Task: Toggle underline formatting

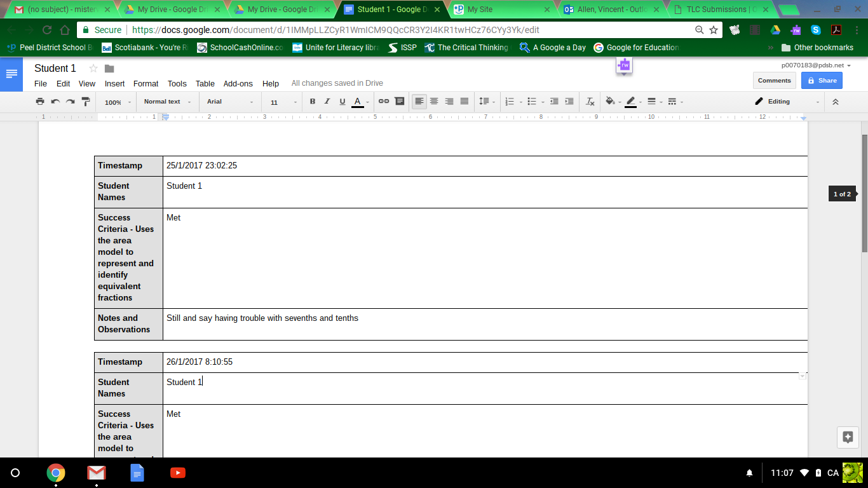Action: (x=342, y=102)
